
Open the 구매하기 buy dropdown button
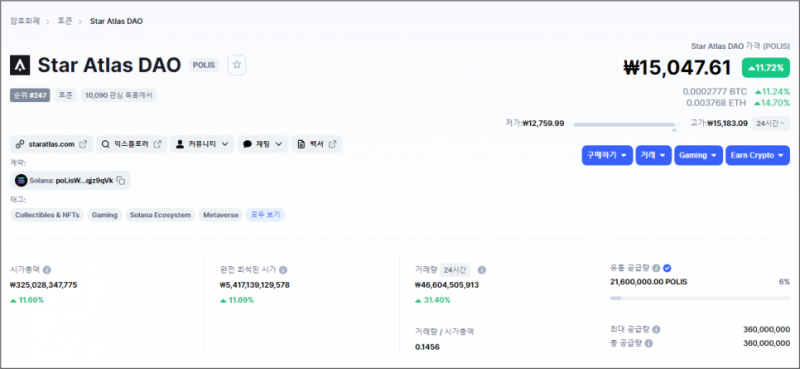pyautogui.click(x=607, y=155)
